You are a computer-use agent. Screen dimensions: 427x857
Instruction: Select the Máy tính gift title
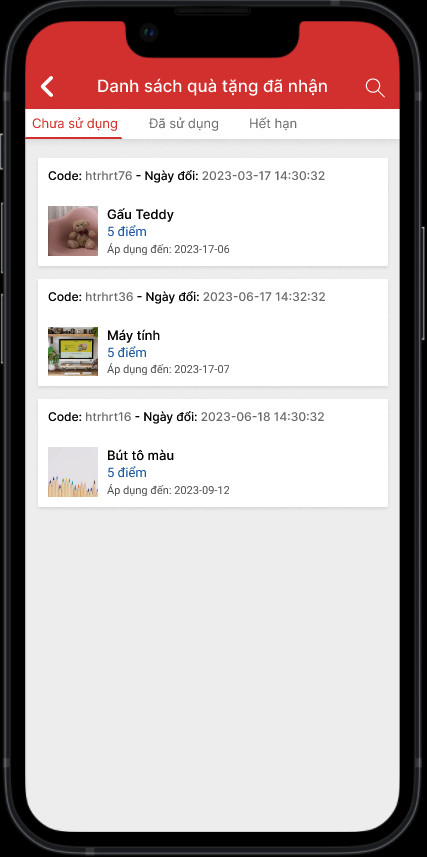pyautogui.click(x=133, y=335)
